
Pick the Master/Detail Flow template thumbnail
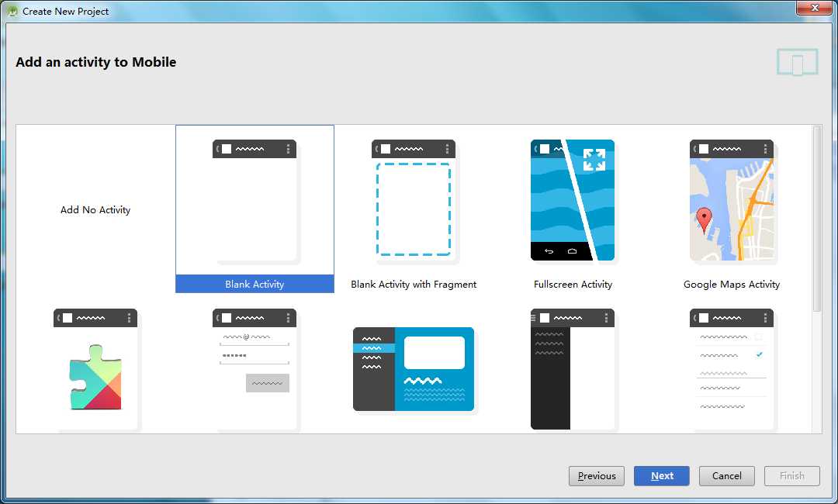[x=414, y=369]
